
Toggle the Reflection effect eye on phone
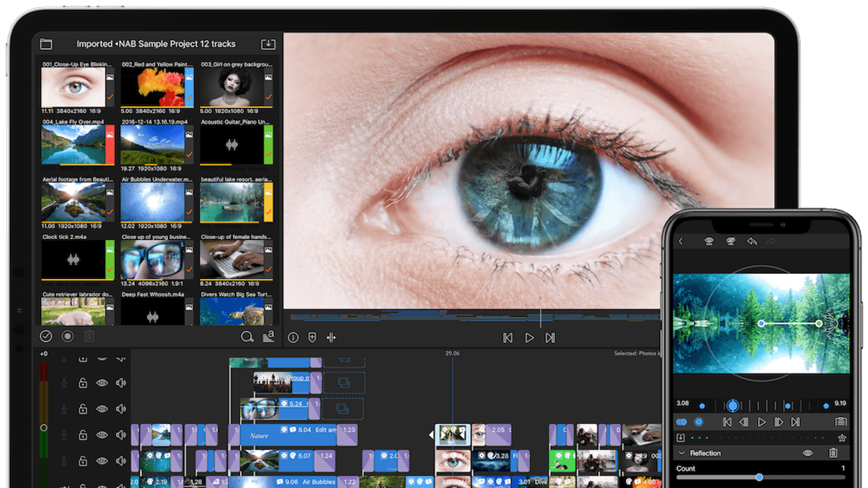tap(808, 453)
